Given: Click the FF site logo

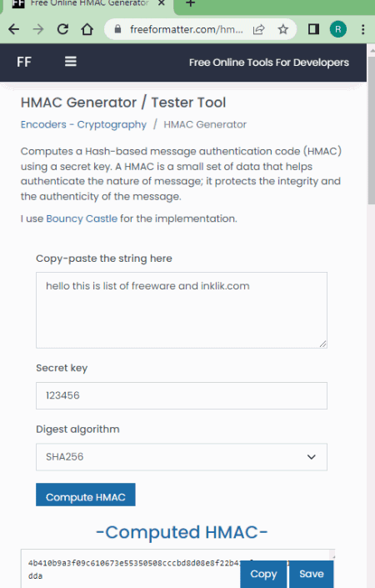Looking at the screenshot, I should click(24, 62).
